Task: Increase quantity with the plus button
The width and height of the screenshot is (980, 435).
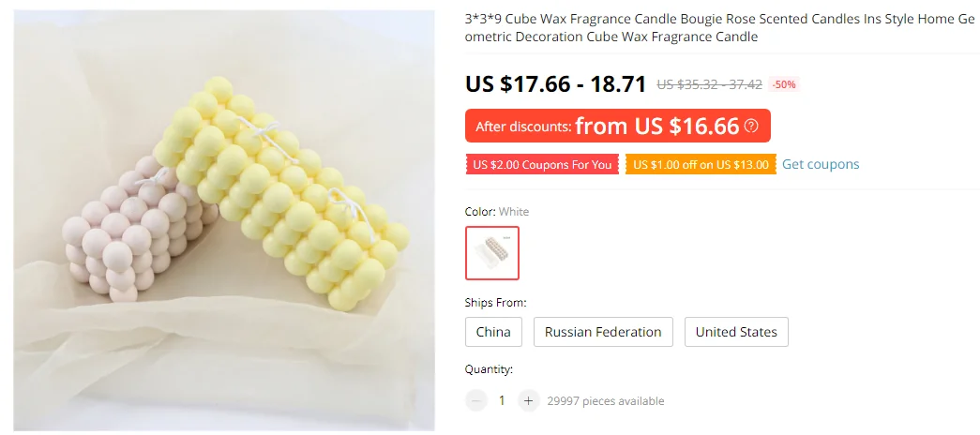Action: 528,400
